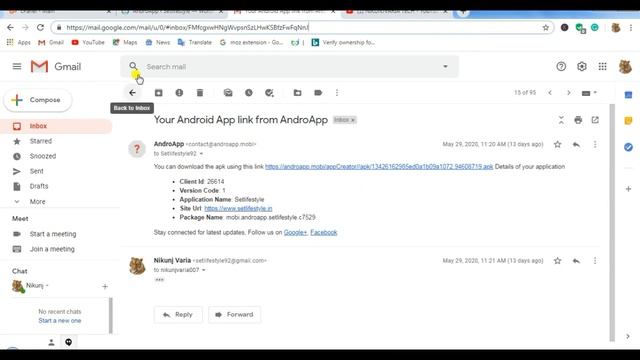Show advanced search options dropdown

click(445, 67)
